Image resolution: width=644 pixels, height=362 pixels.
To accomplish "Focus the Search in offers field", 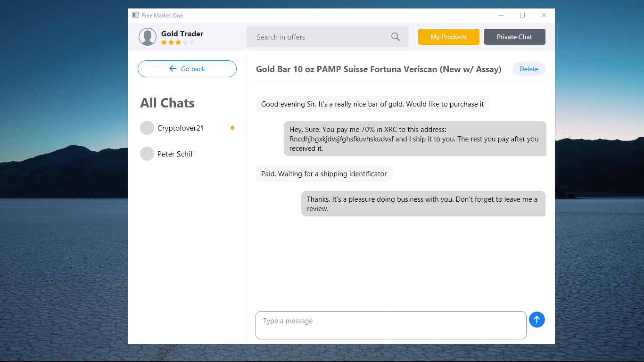I will [327, 37].
